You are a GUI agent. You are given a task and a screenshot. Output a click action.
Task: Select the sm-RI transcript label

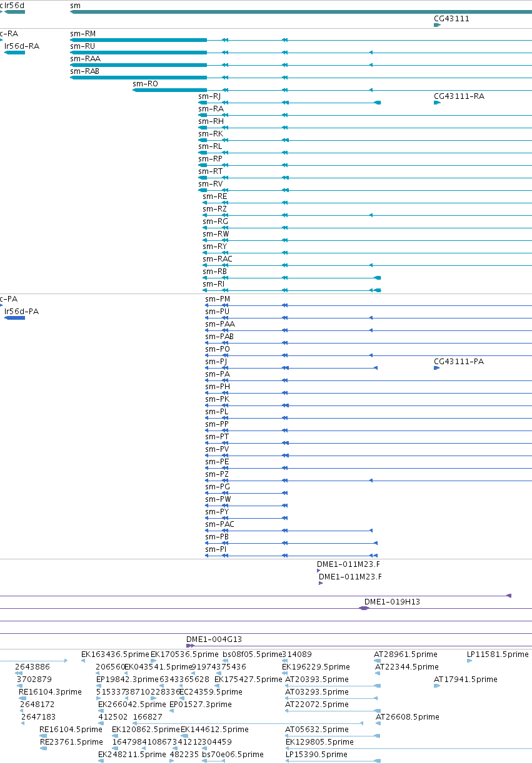point(213,284)
